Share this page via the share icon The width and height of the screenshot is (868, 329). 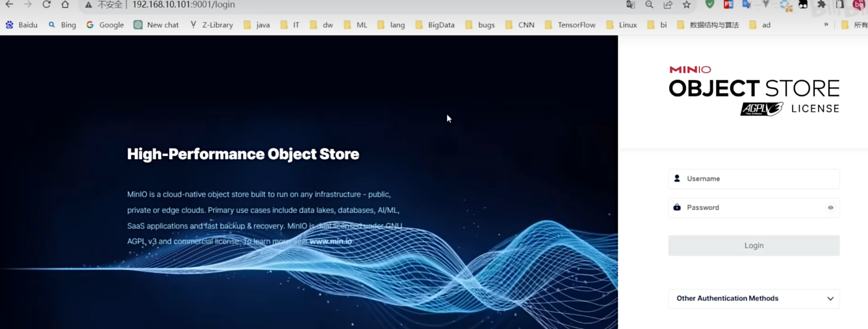point(668,5)
